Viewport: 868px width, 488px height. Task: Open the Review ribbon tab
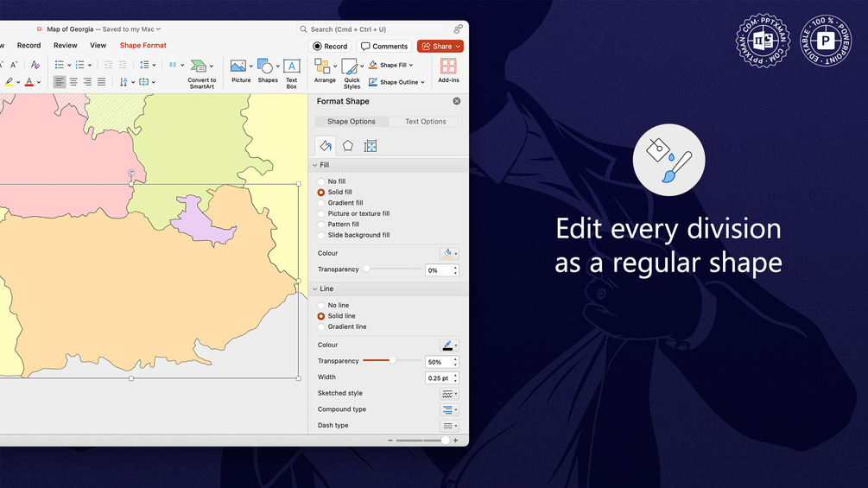[x=66, y=46]
